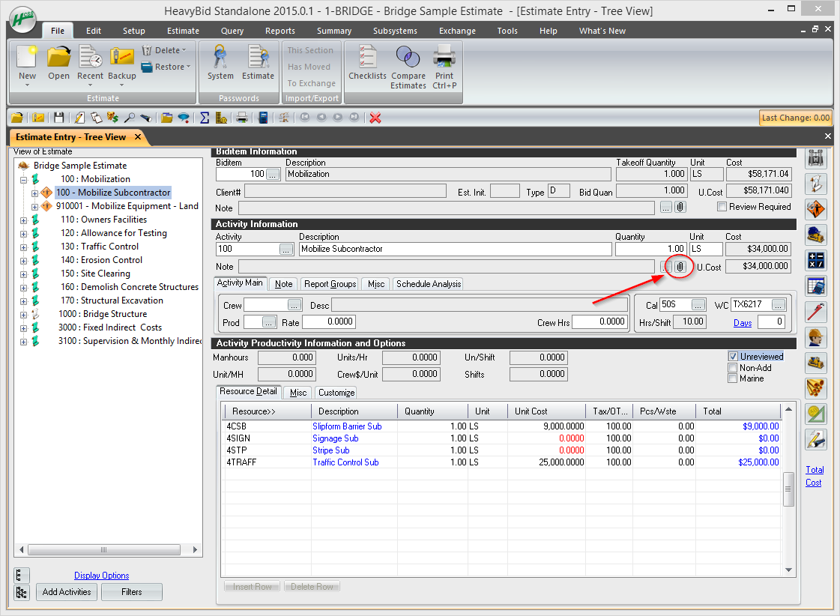This screenshot has height=616, width=840.
Task: Click the binoculars search icon in right sidebar
Action: 816,158
